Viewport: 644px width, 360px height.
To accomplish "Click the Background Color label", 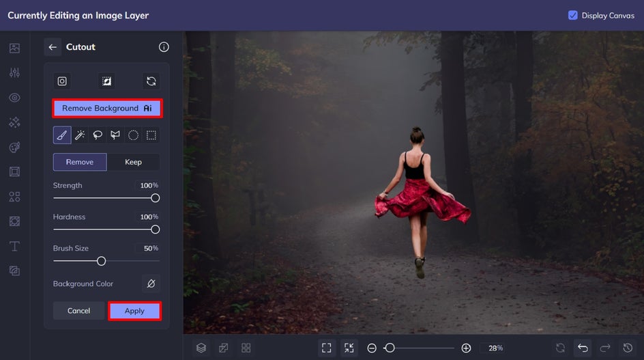I will point(83,284).
